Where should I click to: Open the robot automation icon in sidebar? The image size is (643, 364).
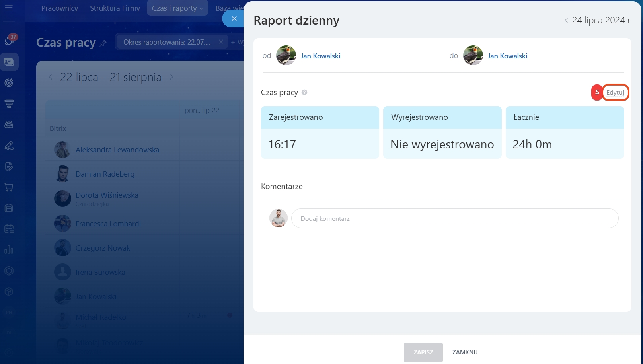(9, 125)
